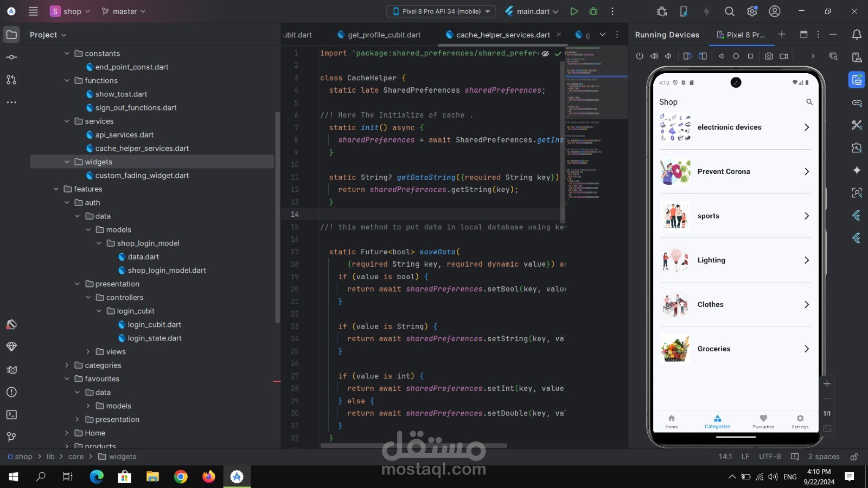The height and width of the screenshot is (488, 868).
Task: Open File Explorer from the taskbar
Action: click(x=152, y=477)
